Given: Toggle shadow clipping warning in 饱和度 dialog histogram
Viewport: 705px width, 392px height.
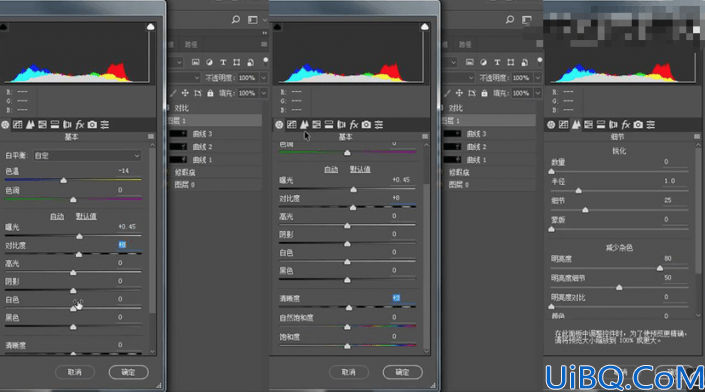Looking at the screenshot, I should click(277, 27).
